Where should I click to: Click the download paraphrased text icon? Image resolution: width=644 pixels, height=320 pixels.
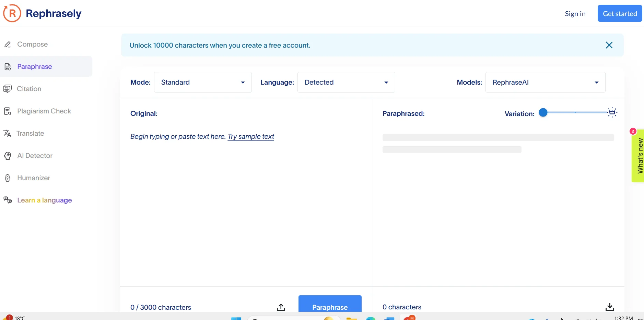pyautogui.click(x=609, y=307)
